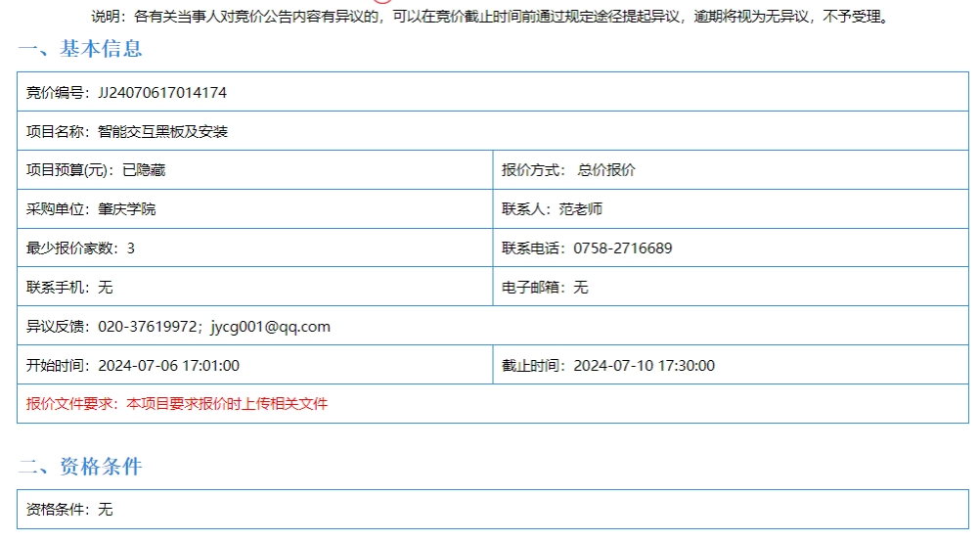Click the 说明 notice paragraph at top
Screen dimensions: 980x541
pyautogui.click(x=489, y=17)
